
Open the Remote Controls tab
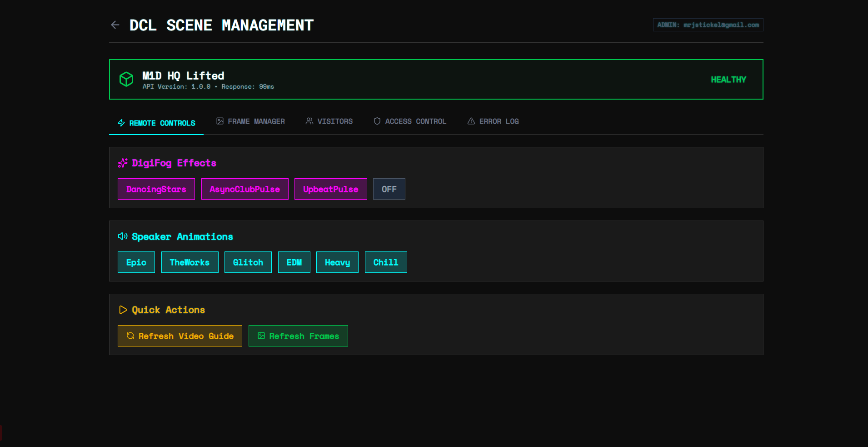[156, 123]
